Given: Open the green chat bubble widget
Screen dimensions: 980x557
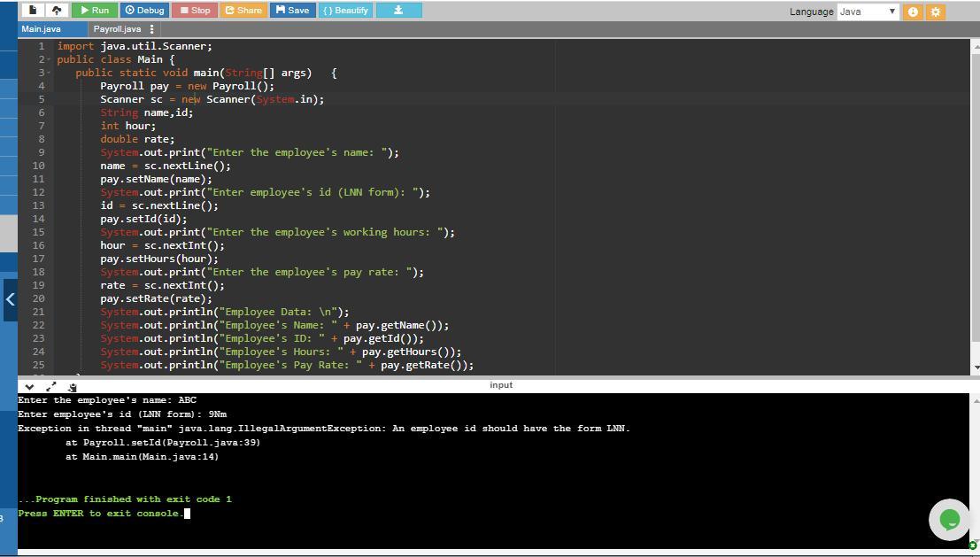Looking at the screenshot, I should click(x=949, y=519).
